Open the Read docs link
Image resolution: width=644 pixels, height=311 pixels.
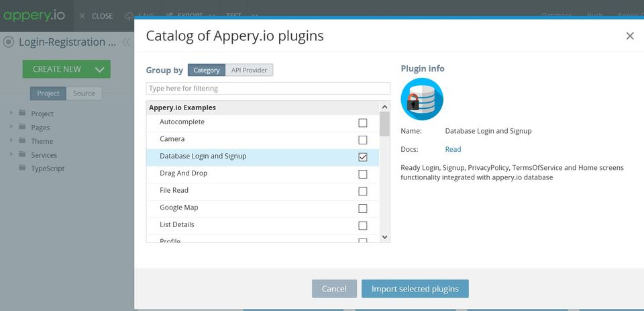(x=453, y=149)
